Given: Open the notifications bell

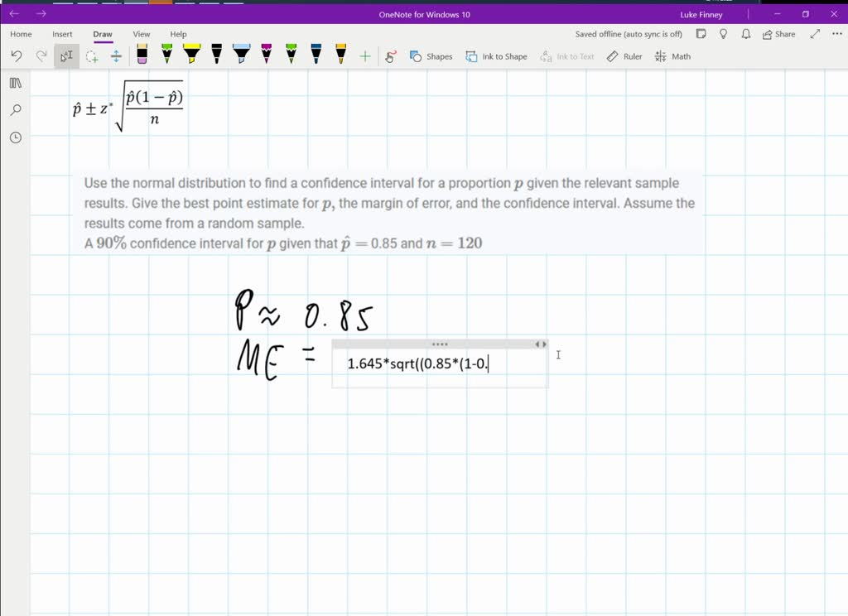Looking at the screenshot, I should [x=745, y=34].
